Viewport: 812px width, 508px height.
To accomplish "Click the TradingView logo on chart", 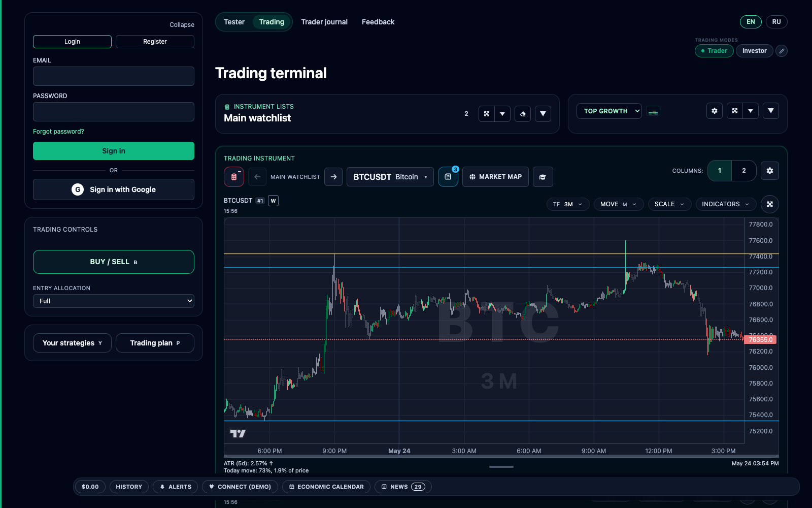I will (x=238, y=433).
